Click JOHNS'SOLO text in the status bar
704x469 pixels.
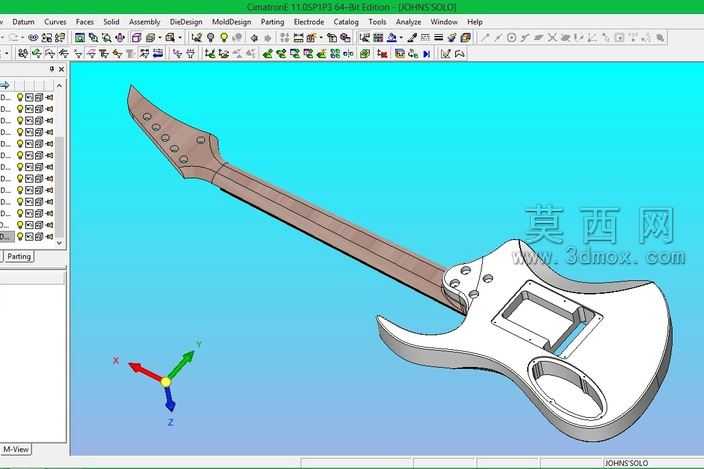point(626,463)
